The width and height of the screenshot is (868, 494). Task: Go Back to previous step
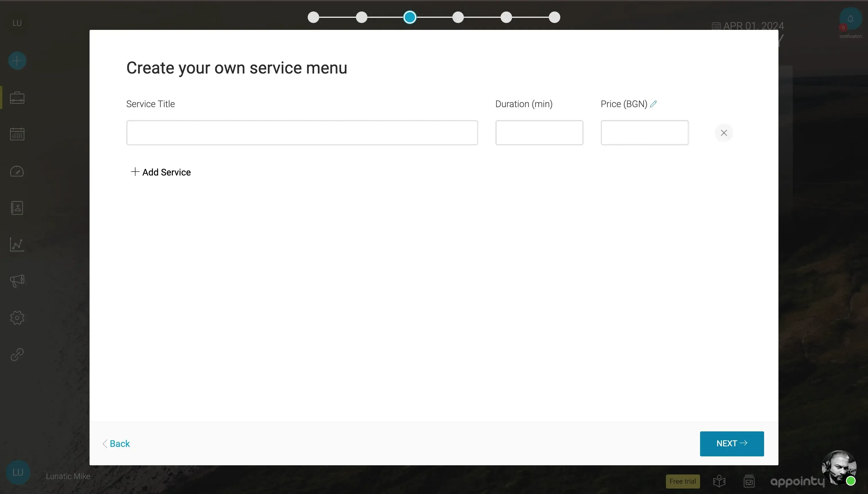(x=117, y=443)
